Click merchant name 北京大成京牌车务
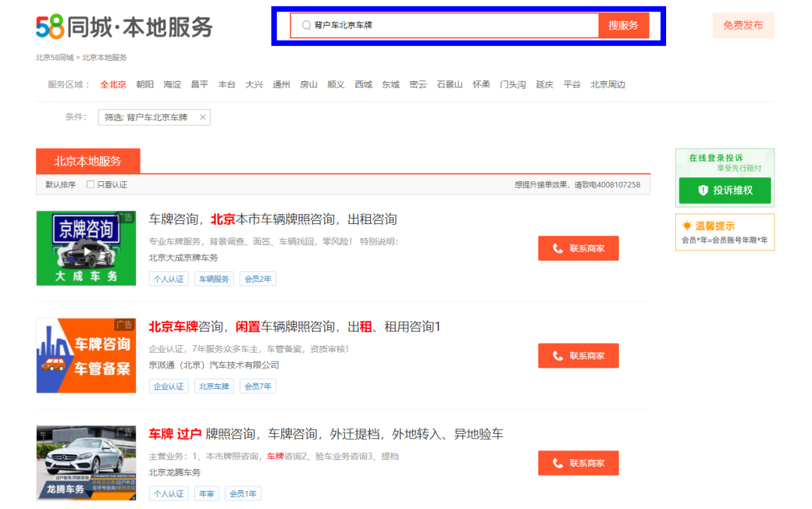 [183, 257]
